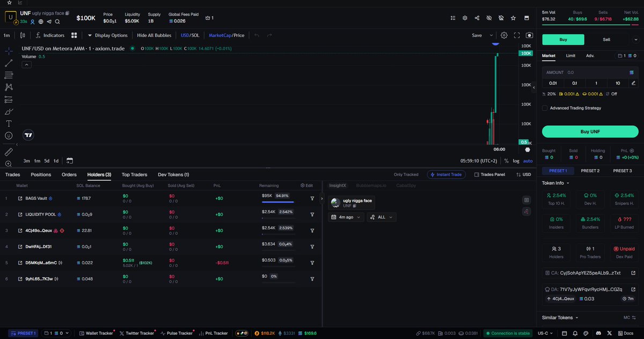Open the chart layout grid icon
644x339 pixels.
74,35
